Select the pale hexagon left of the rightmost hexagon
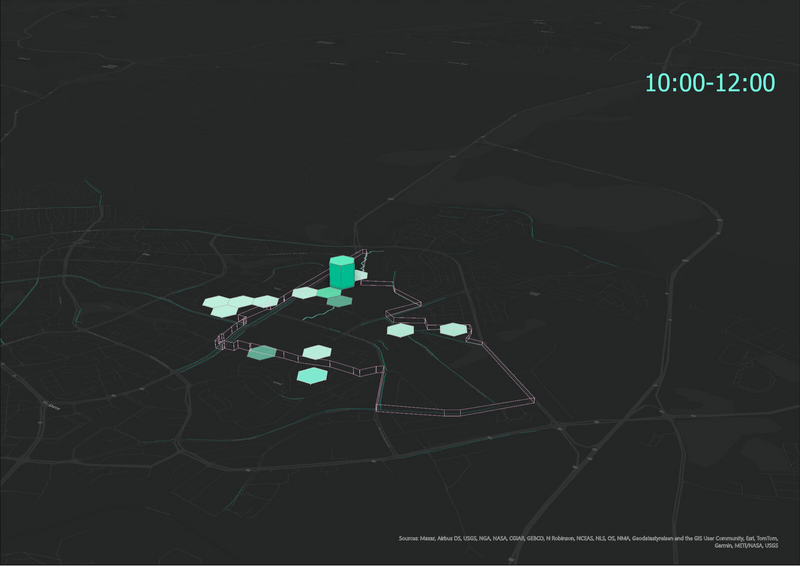This screenshot has height=566, width=800. 400,329
